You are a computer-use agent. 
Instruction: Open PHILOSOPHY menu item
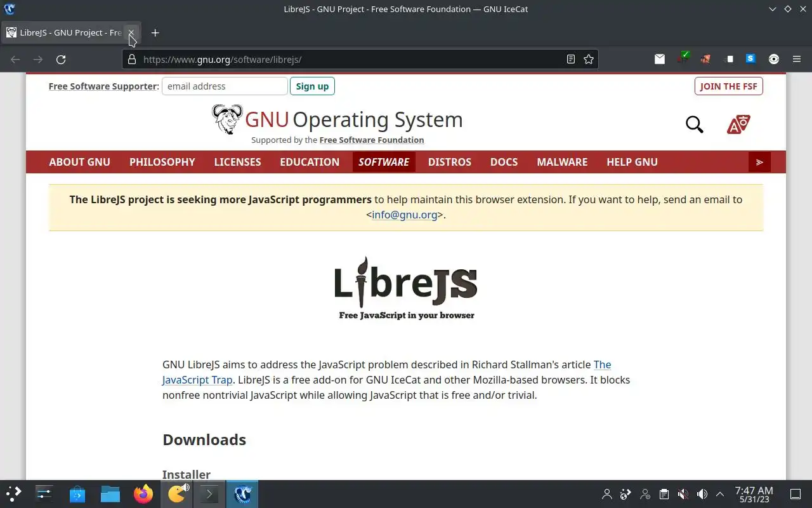point(162,162)
